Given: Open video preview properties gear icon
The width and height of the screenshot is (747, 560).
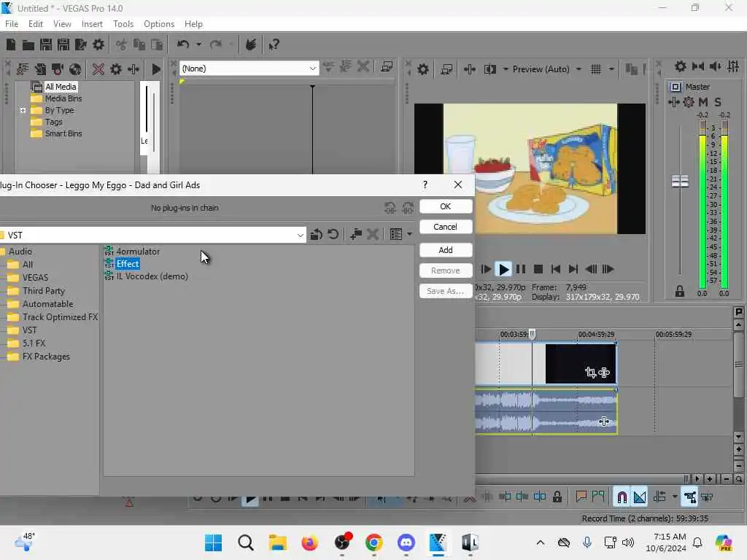Looking at the screenshot, I should [423, 69].
